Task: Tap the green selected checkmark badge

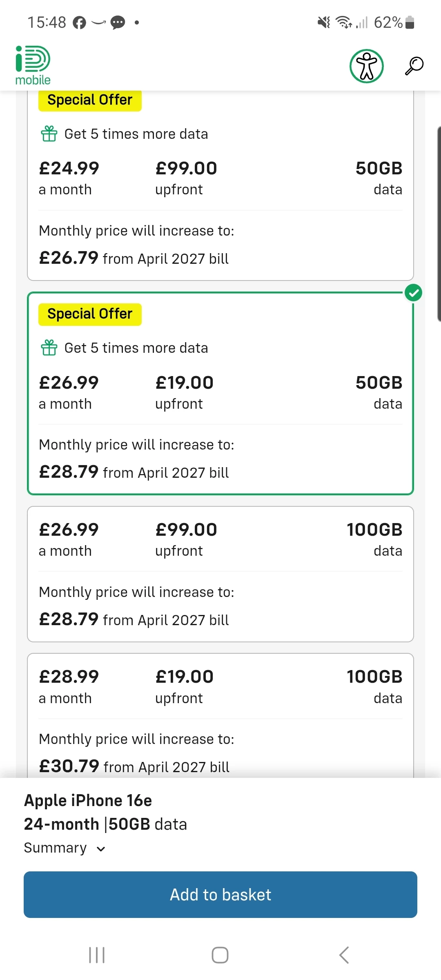Action: click(413, 293)
